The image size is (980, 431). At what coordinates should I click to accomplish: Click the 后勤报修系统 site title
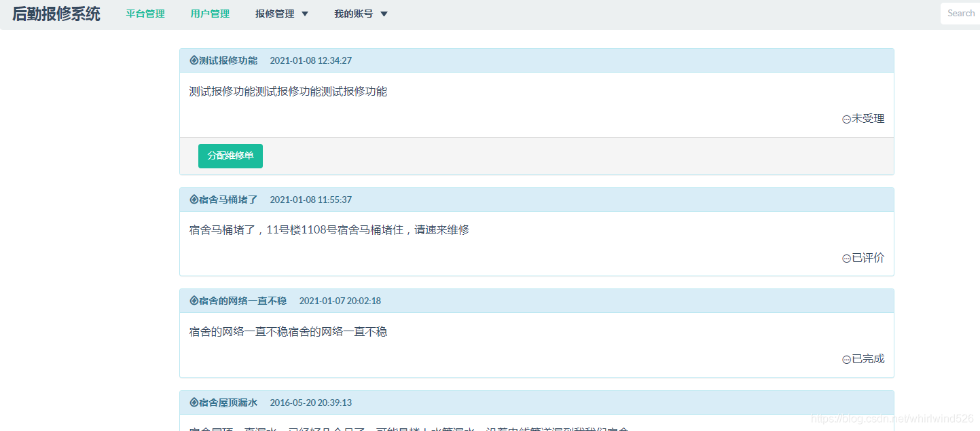(x=56, y=14)
